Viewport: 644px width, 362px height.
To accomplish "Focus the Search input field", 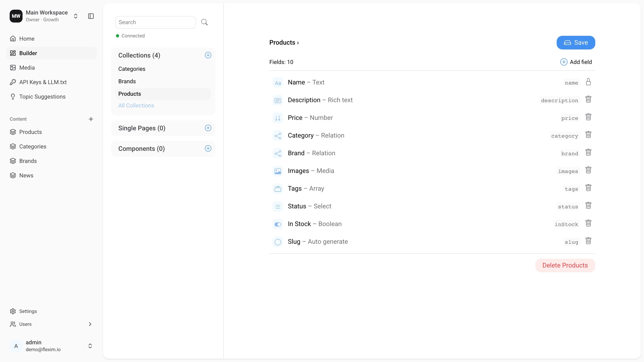I will pyautogui.click(x=155, y=22).
